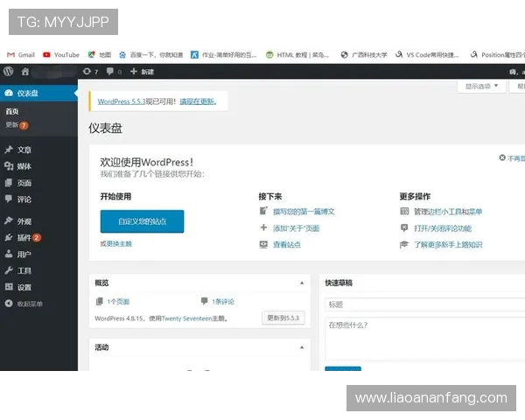The image size is (525, 420).
Task: Click the write-post icon beside 撰写
Action: (264, 211)
